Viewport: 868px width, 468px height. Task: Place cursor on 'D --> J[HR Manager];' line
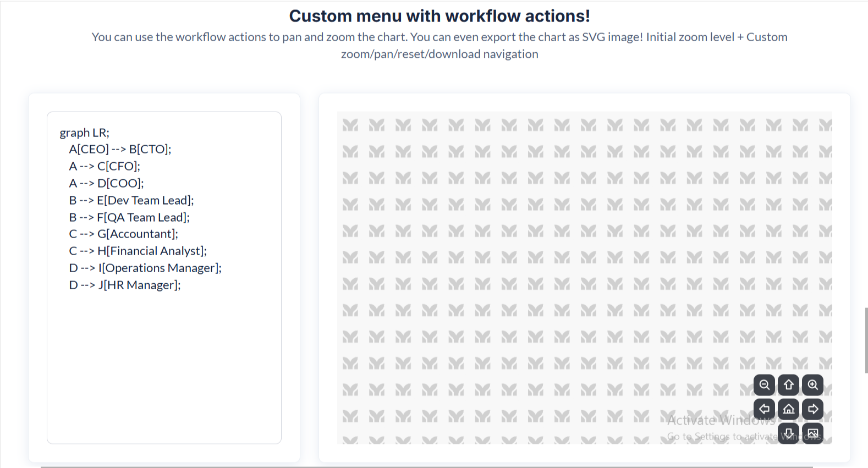124,285
